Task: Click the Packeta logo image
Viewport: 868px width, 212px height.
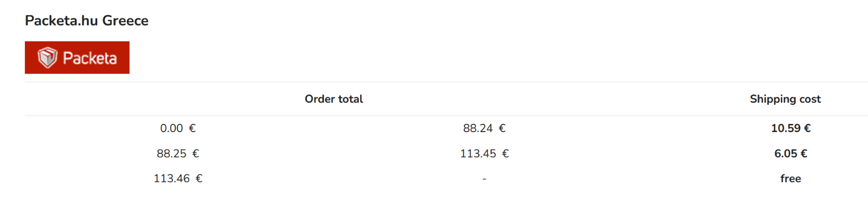Action: [x=77, y=58]
